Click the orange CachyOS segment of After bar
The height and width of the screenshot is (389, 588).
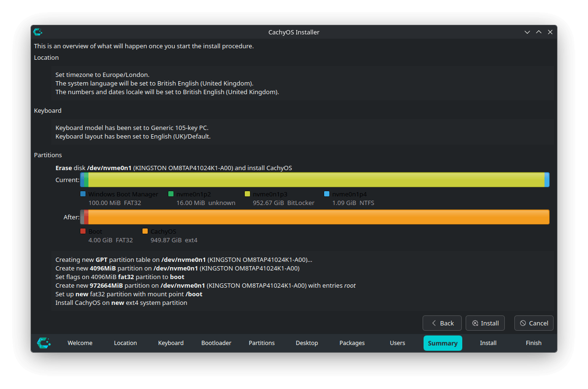[x=319, y=217]
